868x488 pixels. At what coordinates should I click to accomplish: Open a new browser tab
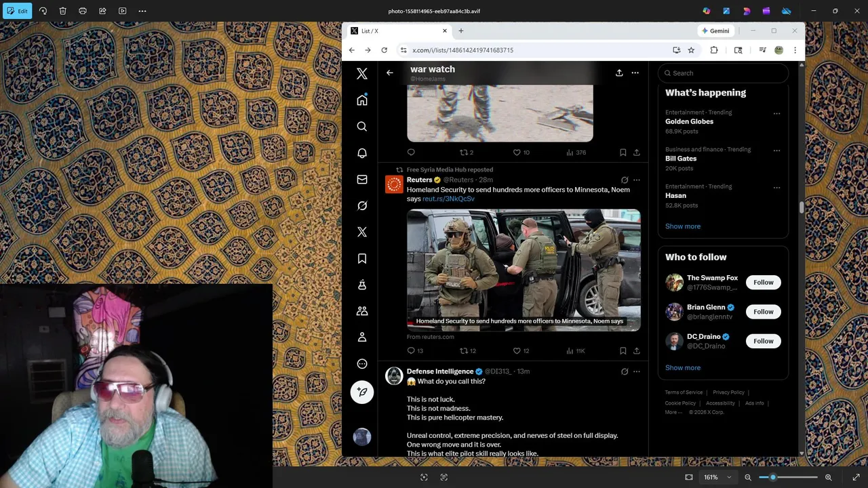pos(461,31)
